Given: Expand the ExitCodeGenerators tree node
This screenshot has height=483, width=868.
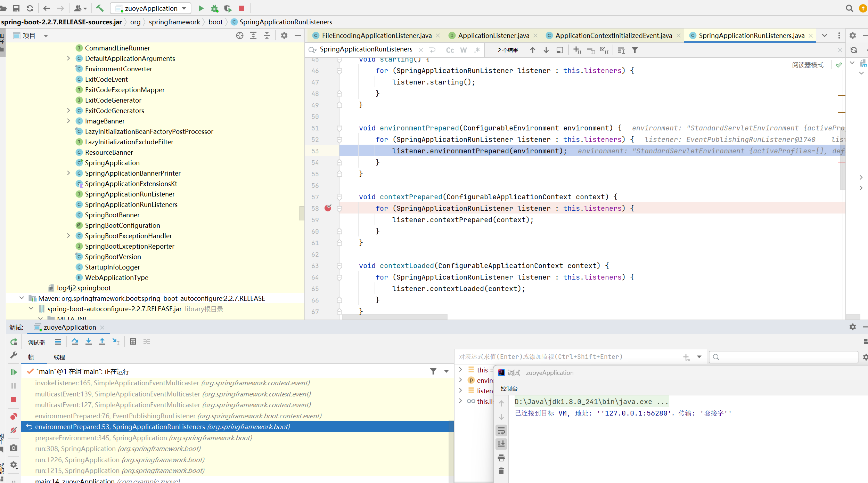Looking at the screenshot, I should pos(68,111).
